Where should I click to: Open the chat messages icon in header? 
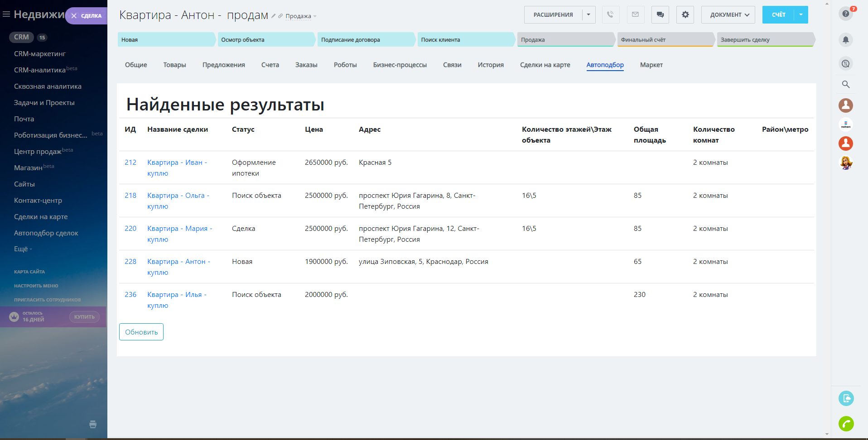click(x=660, y=15)
